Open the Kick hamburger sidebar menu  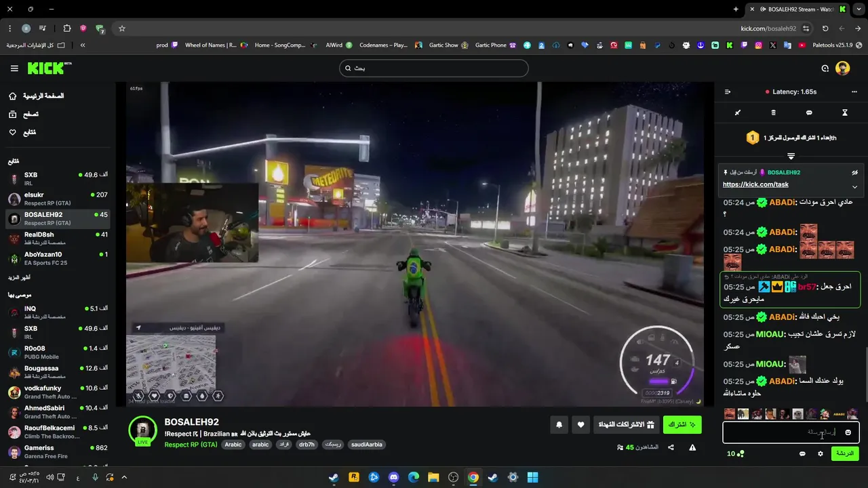click(x=14, y=68)
